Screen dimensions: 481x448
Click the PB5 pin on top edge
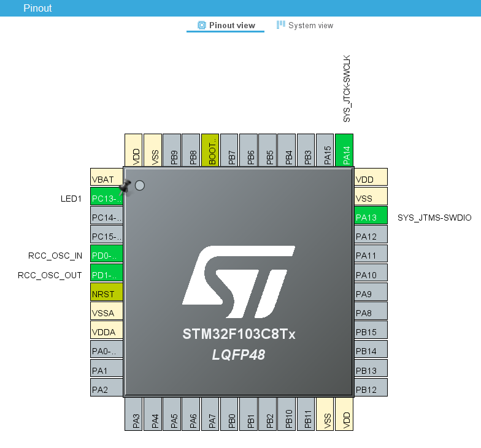267,150
